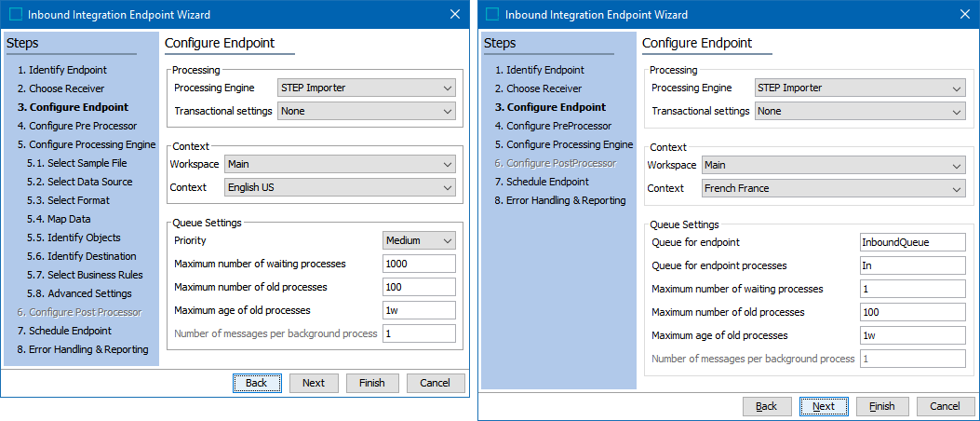This screenshot has height=421, width=980.
Task: Select step 5.4 Map Data
Action: point(59,219)
